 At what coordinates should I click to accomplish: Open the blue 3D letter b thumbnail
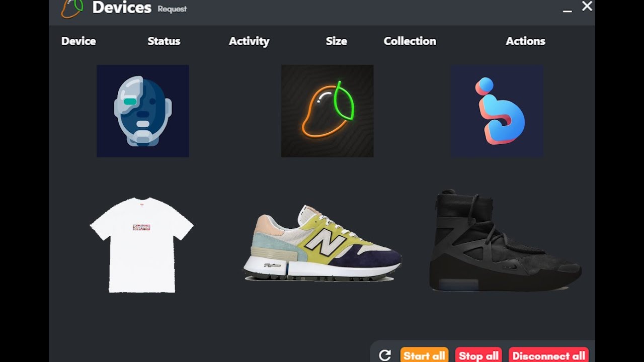point(497,111)
